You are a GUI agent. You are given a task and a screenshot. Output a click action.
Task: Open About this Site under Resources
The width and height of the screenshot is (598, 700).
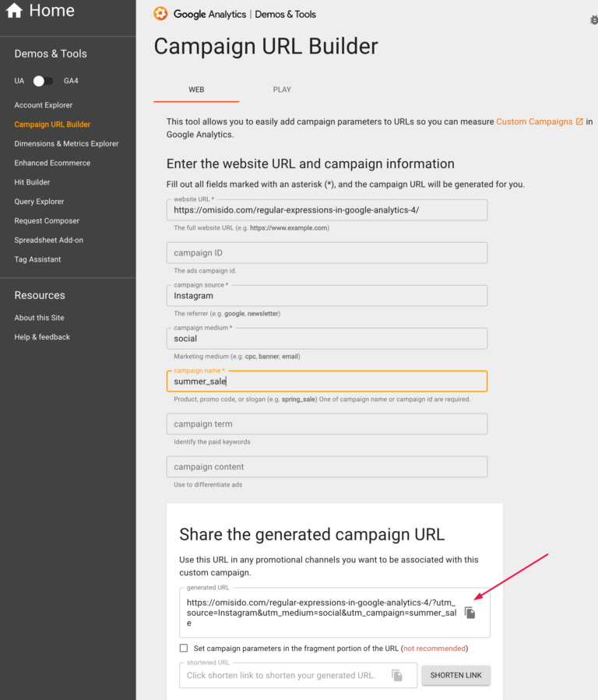point(39,317)
